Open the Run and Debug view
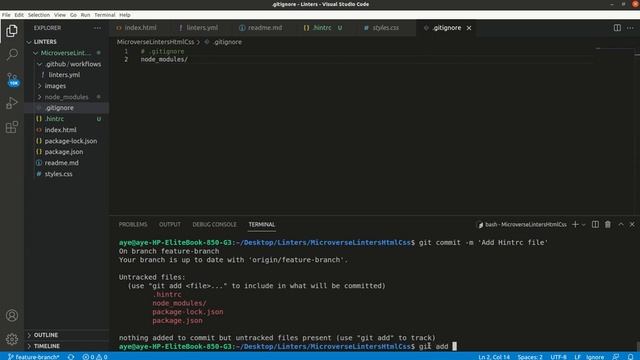Viewport: 640px width, 360px height. [12, 103]
